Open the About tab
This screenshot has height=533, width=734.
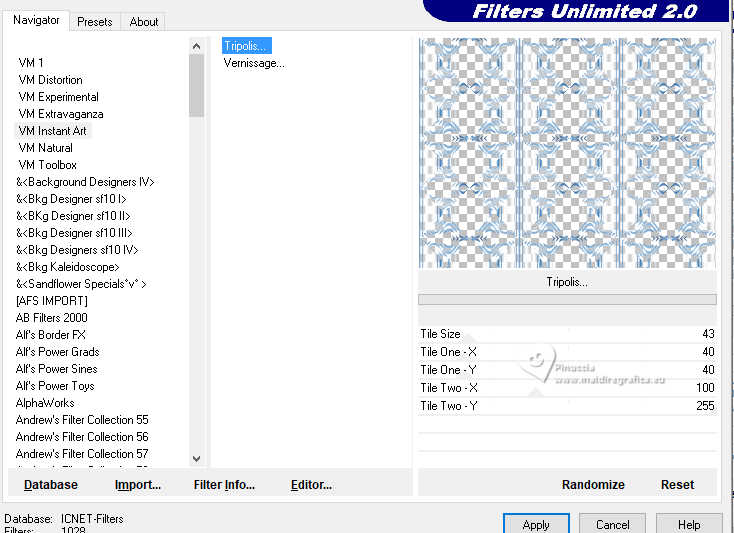(144, 22)
